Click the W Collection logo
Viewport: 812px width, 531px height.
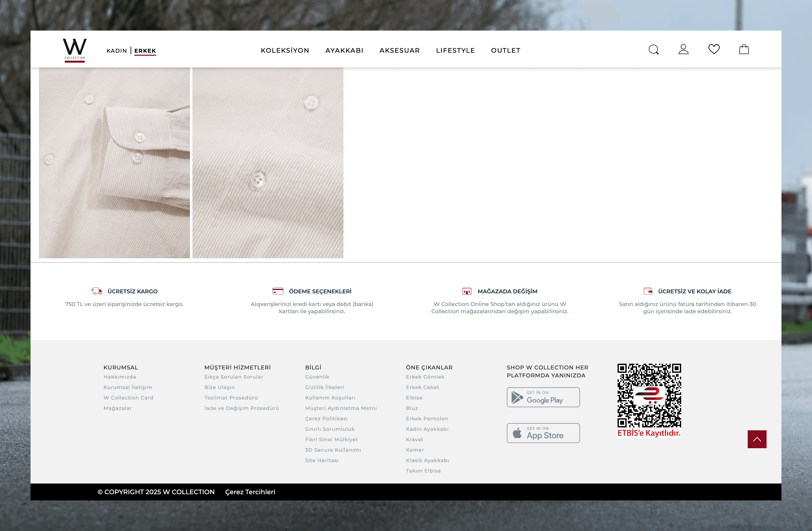pos(75,50)
